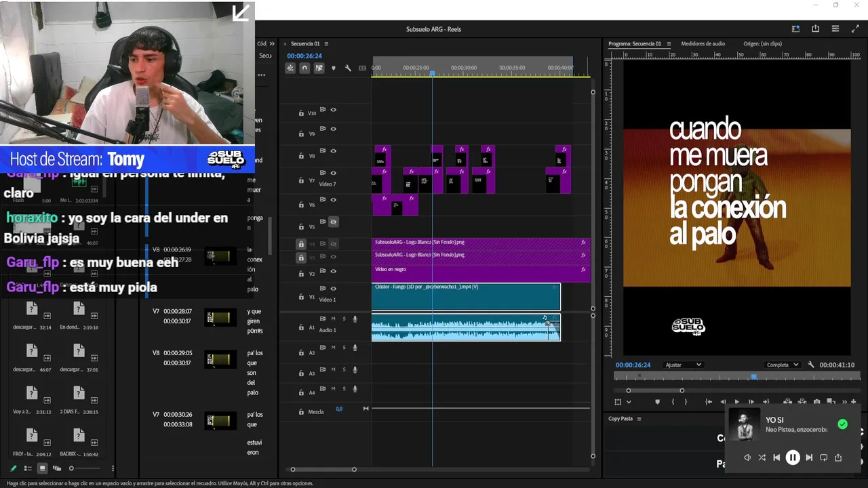Enable voice-over record on A1
Image resolution: width=868 pixels, height=488 pixels.
click(x=355, y=319)
